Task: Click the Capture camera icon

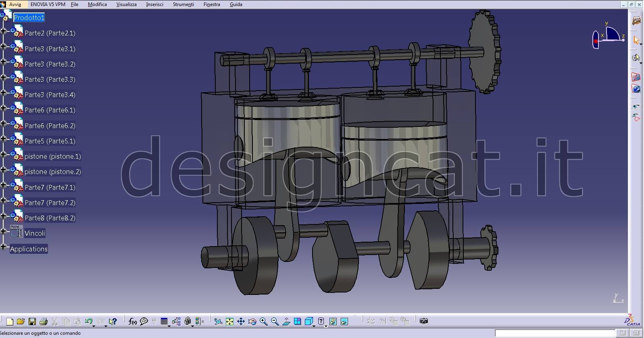Action: 423,321
